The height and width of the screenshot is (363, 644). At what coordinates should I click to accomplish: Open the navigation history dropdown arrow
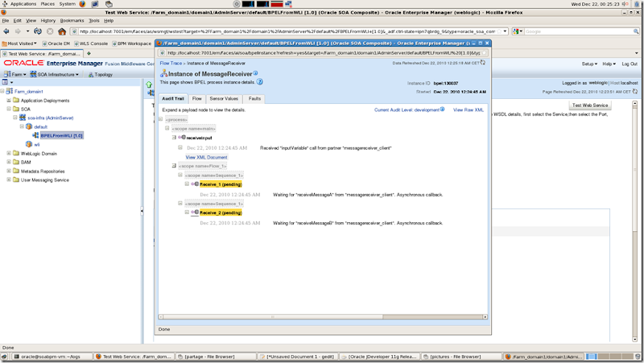click(27, 31)
